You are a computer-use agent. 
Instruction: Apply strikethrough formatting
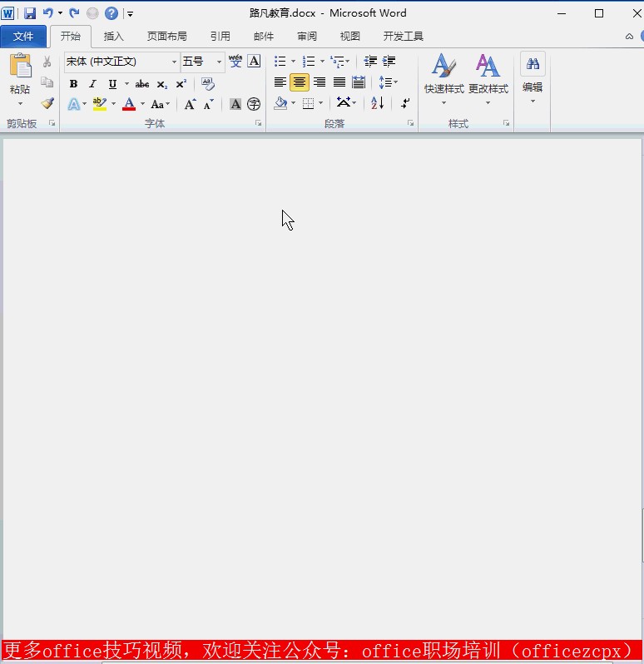142,83
